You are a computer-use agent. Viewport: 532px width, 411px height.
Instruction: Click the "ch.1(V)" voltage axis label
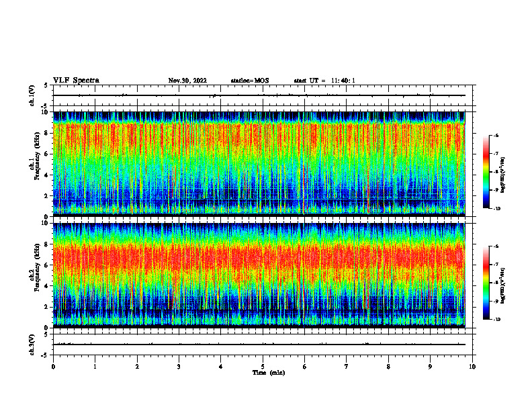tap(32, 95)
